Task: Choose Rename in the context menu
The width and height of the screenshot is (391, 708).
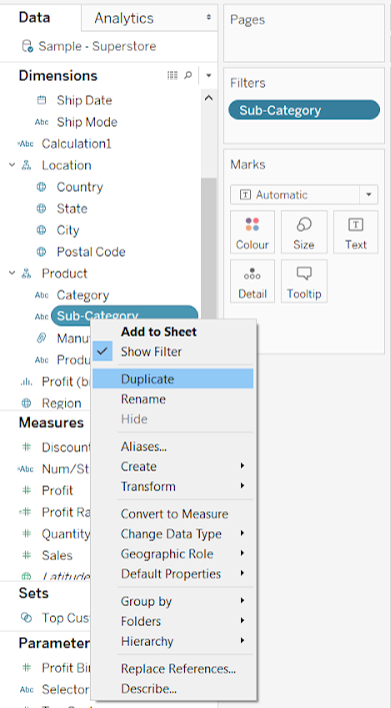Action: 174,399
